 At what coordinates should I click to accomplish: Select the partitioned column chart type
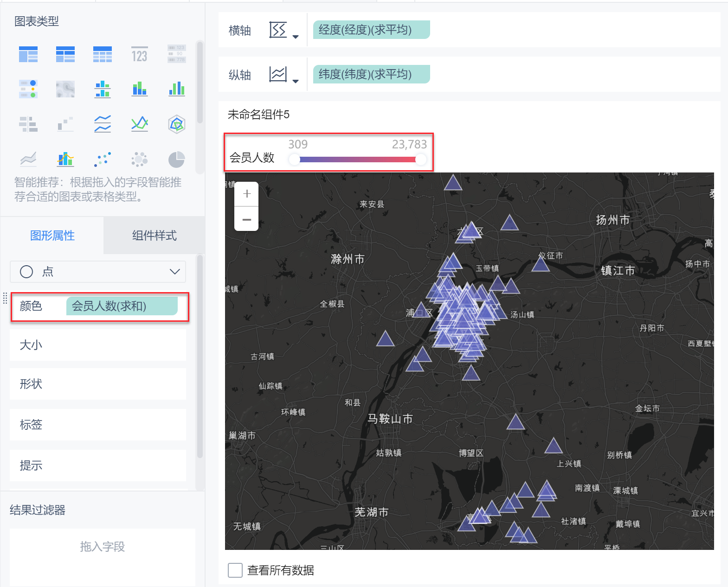click(x=103, y=89)
